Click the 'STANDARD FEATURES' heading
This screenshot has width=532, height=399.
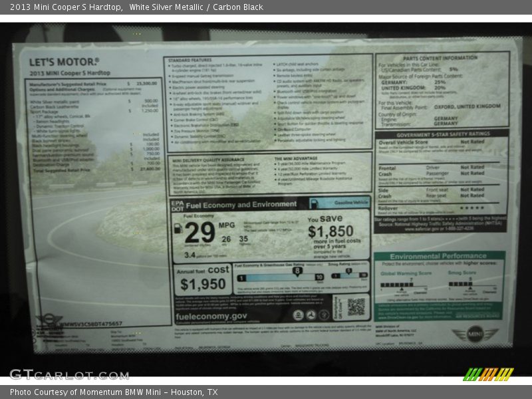pos(190,60)
